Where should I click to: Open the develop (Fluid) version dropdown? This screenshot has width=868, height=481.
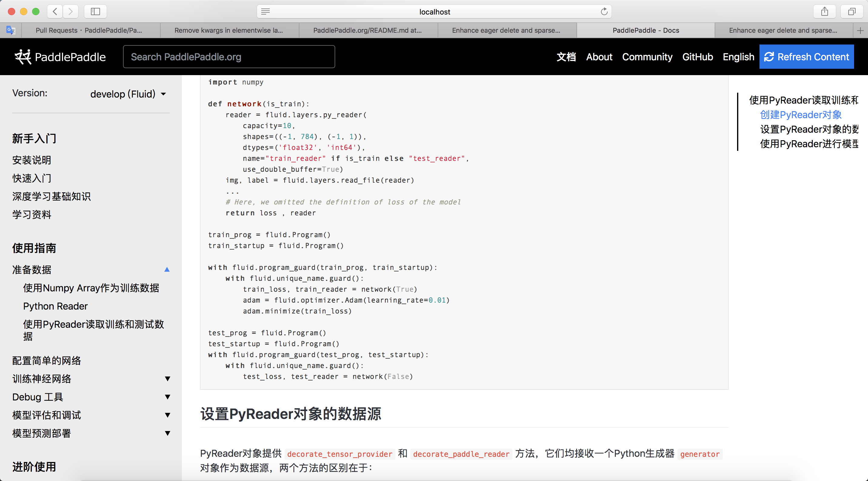coord(128,94)
